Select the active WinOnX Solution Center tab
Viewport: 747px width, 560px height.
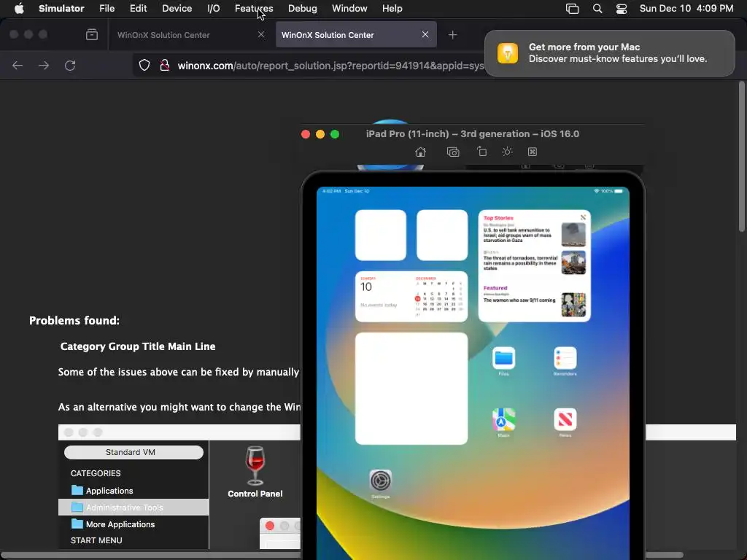pyautogui.click(x=328, y=35)
